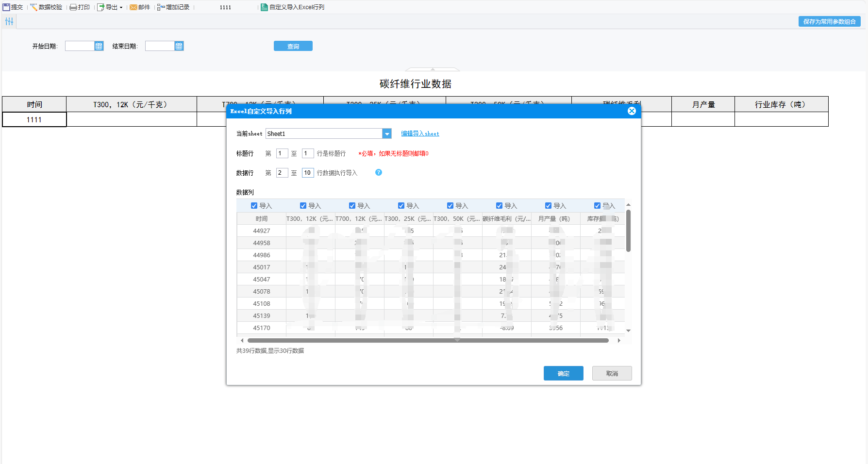Toggle 导入 checkbox above 月产量 column
This screenshot has width=868, height=464.
(x=548, y=206)
